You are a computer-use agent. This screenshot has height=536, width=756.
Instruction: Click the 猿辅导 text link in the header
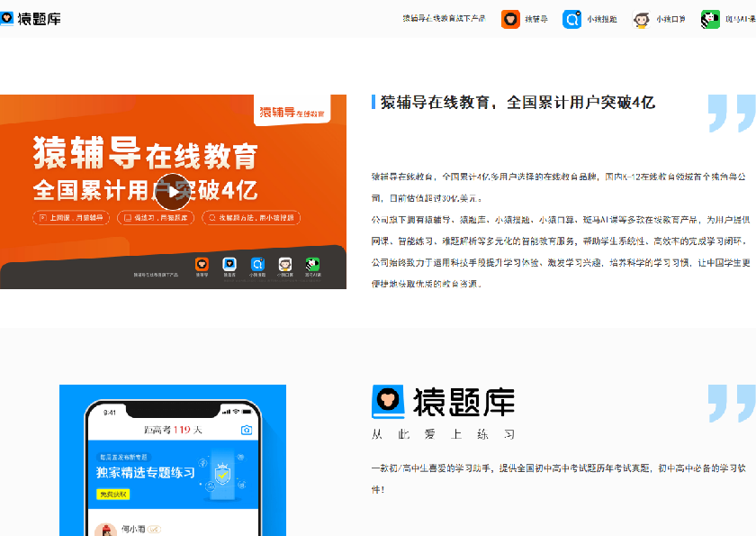536,19
